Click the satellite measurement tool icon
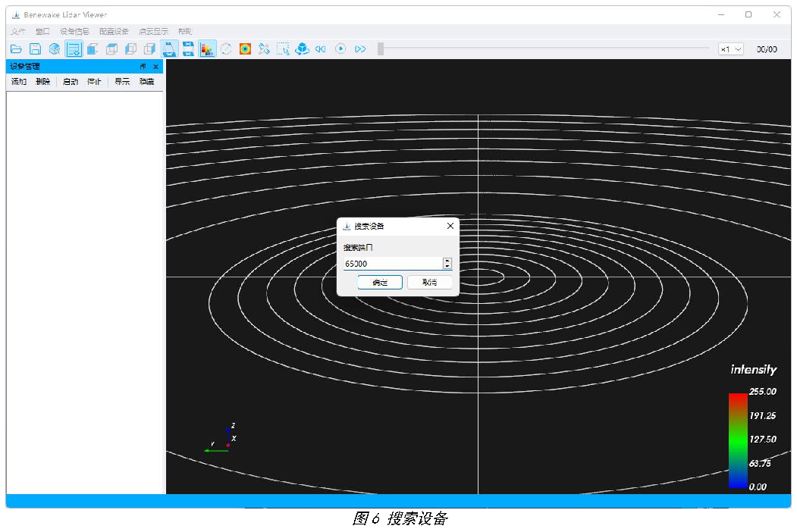 [264, 49]
